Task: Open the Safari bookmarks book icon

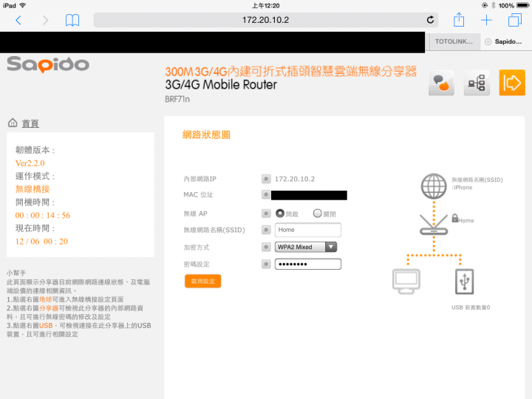Action: 72,21
